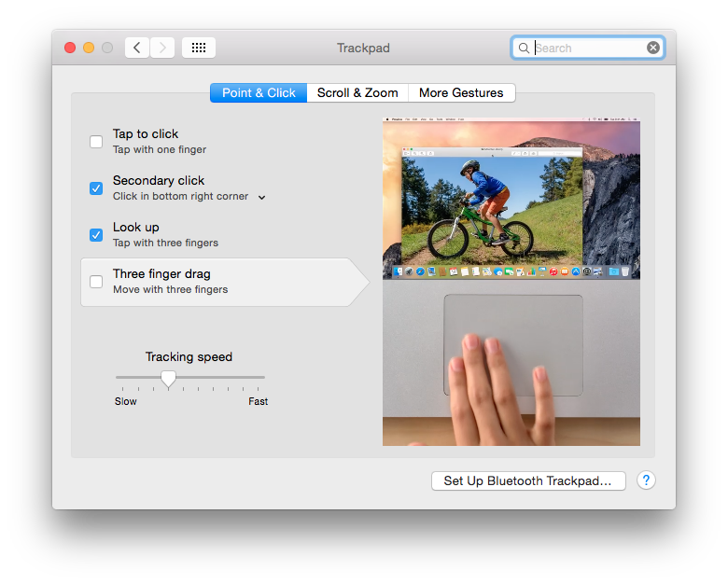The image size is (728, 584).
Task: Click Set Up Bluetooth Trackpad button
Action: coord(528,481)
